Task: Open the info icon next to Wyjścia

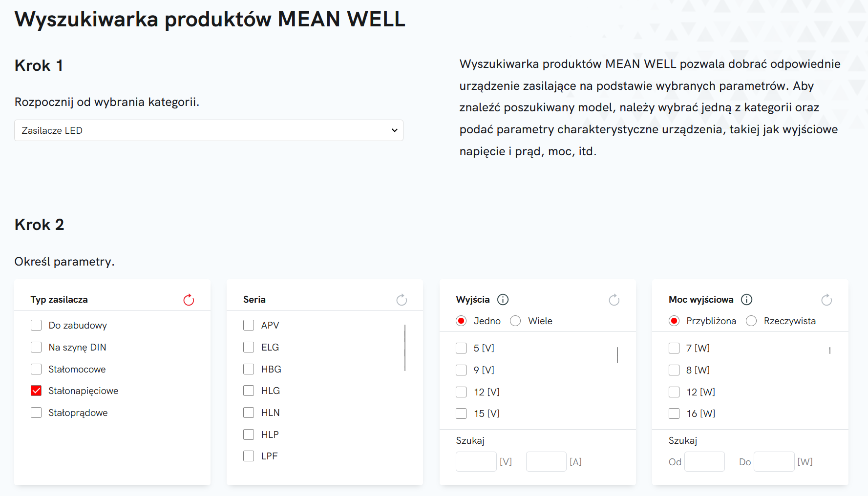Action: [503, 299]
